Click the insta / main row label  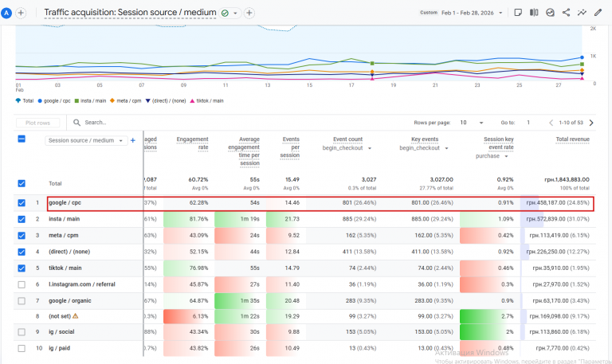pos(64,219)
